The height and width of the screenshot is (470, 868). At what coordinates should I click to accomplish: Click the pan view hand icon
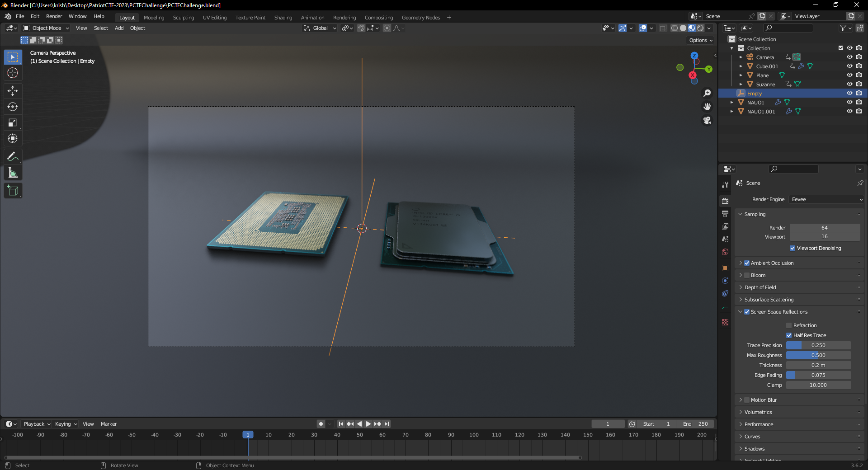pos(707,107)
